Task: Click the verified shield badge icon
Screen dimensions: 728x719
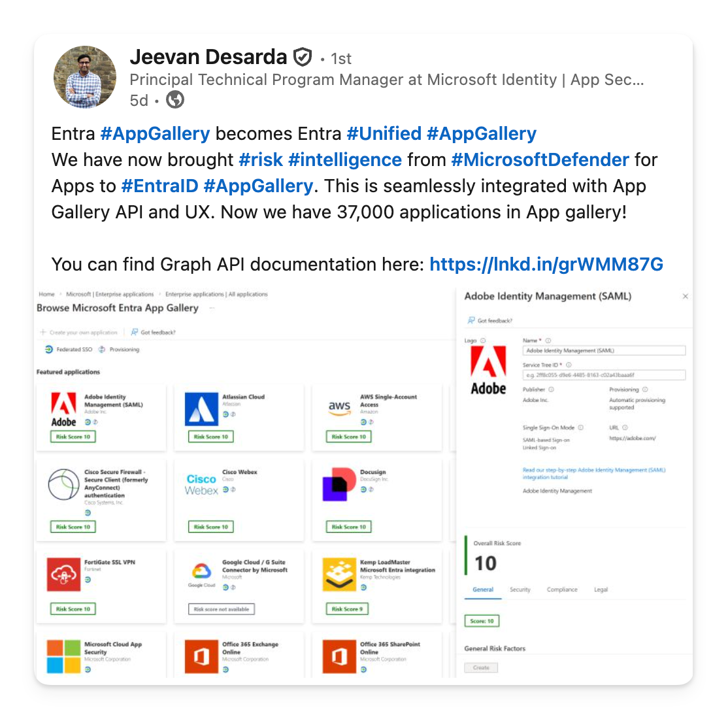Action: [303, 57]
